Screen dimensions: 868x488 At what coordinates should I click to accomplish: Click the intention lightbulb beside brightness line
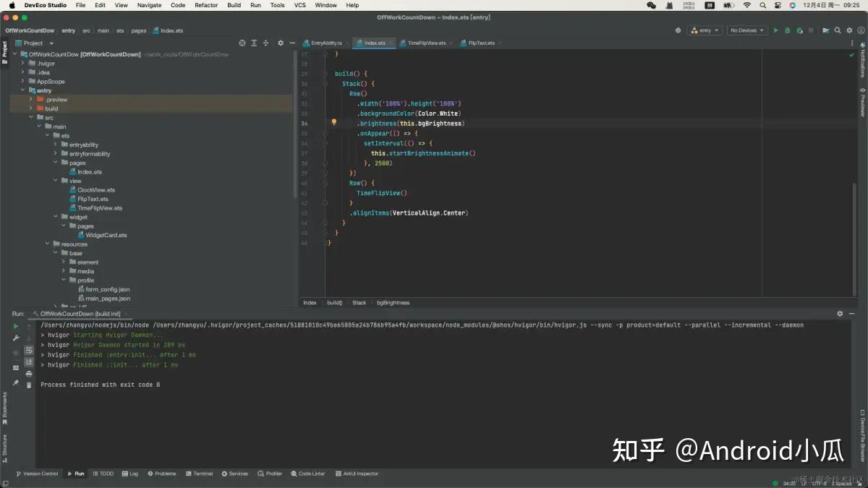point(333,122)
